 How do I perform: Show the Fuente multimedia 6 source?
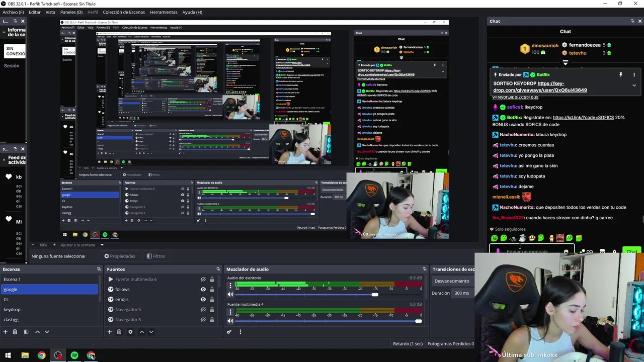click(x=203, y=280)
